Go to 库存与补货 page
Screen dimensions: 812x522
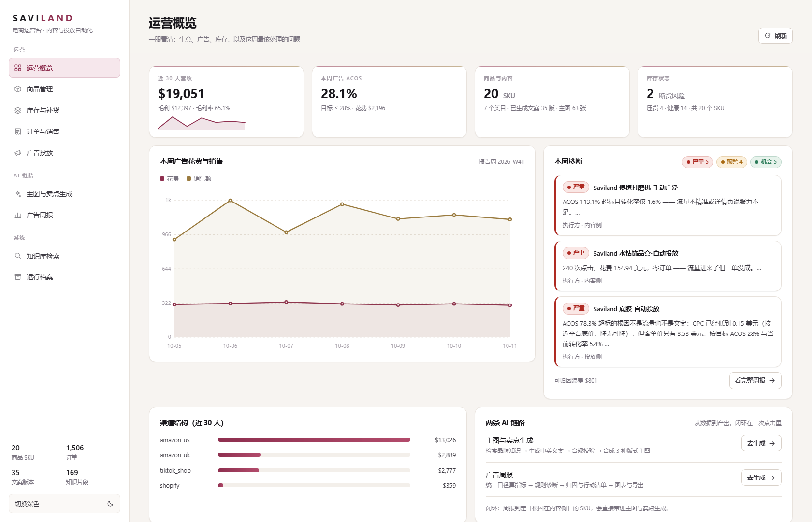64,110
